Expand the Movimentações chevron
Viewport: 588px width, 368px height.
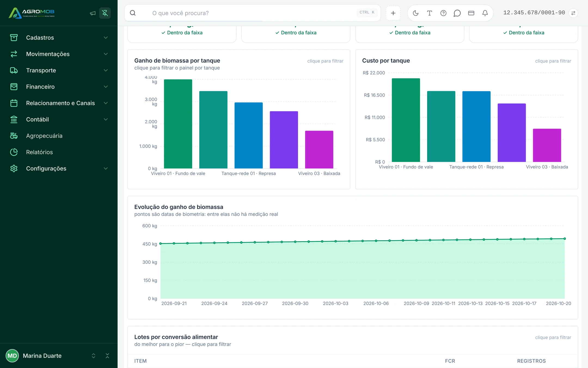pos(106,54)
